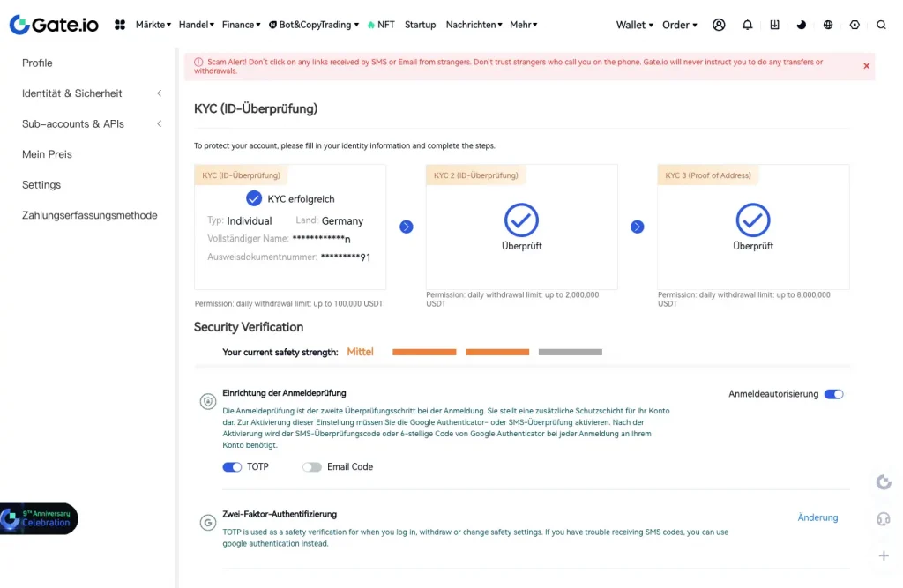Dismiss the Scam Alert banner
Image resolution: width=903 pixels, height=588 pixels.
click(866, 66)
